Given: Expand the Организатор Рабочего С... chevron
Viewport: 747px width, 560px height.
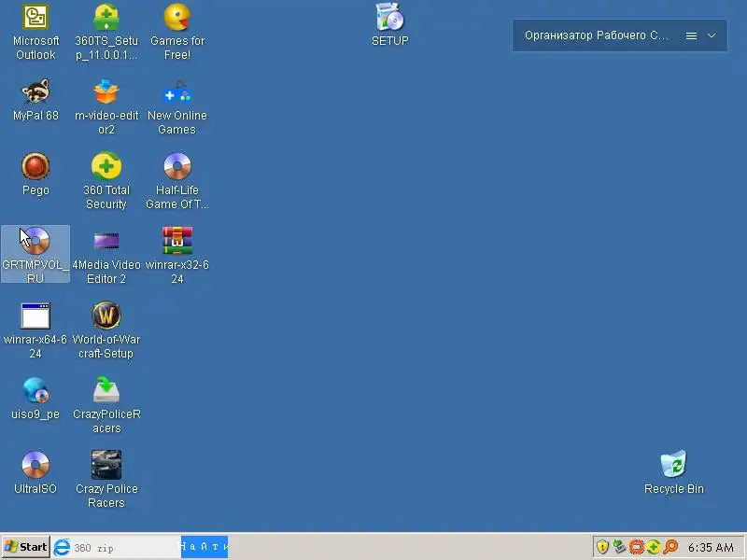Looking at the screenshot, I should (712, 35).
